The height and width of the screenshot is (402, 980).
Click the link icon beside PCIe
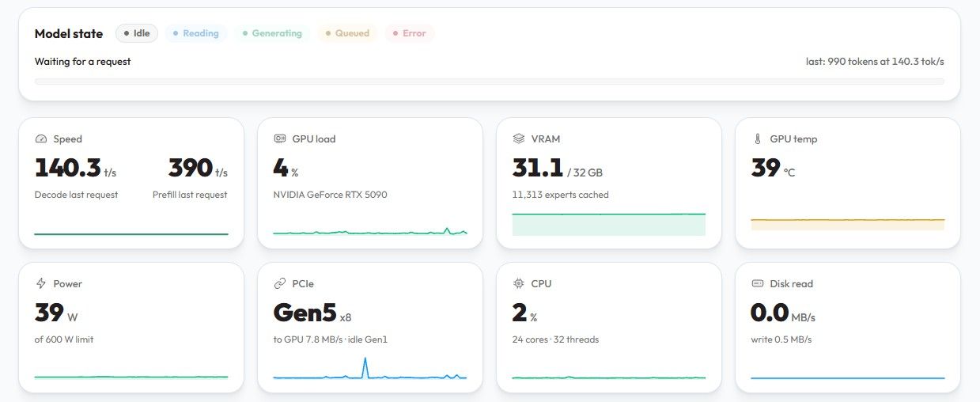coord(280,283)
